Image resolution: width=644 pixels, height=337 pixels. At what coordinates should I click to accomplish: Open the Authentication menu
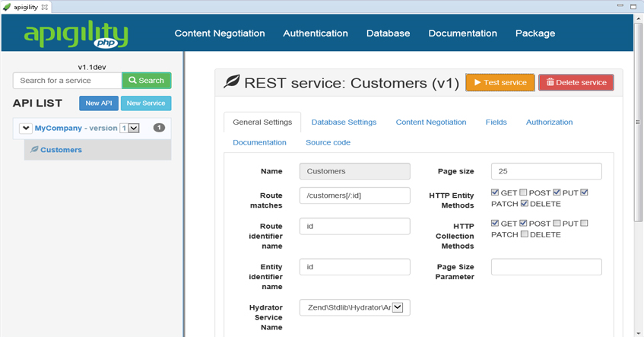coord(316,33)
